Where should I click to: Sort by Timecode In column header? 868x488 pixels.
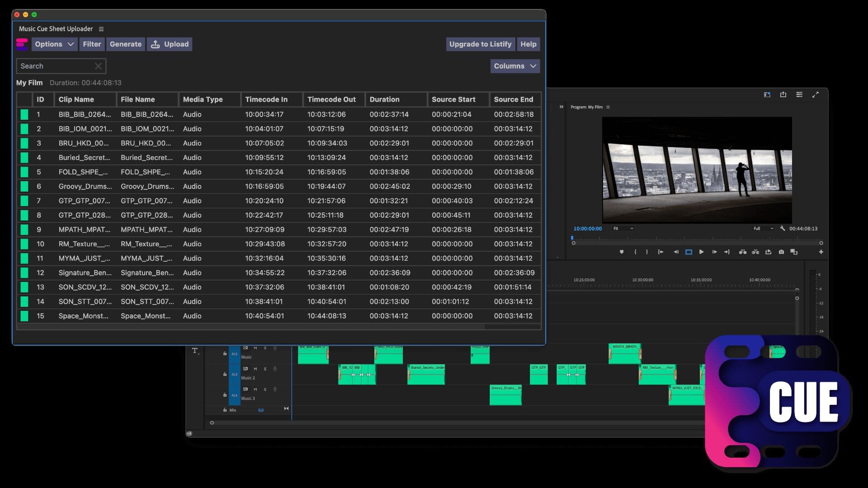coord(266,99)
